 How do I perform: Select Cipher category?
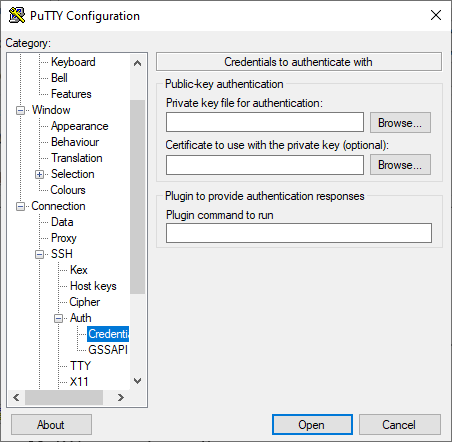pyautogui.click(x=84, y=302)
